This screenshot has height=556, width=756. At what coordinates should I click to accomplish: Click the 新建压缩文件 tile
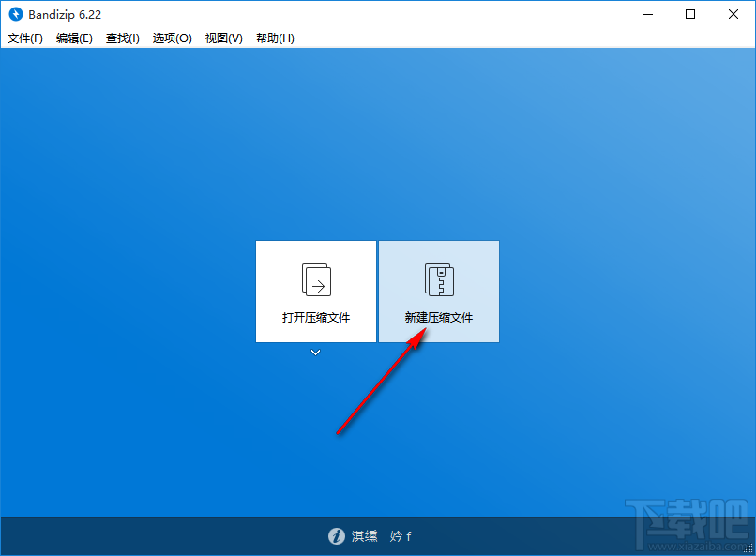pos(439,292)
